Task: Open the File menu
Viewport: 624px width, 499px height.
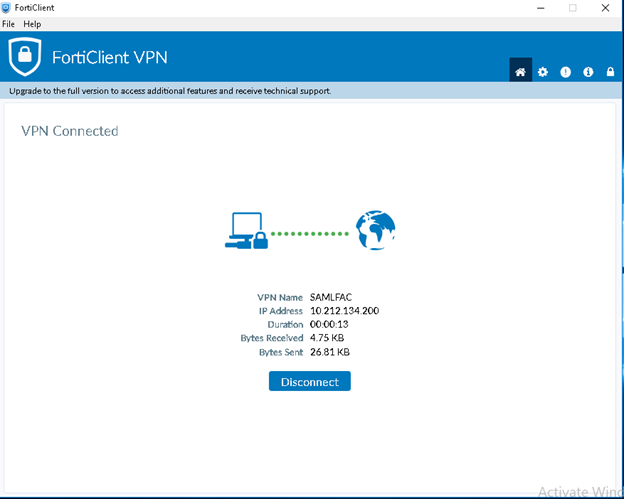Action: click(8, 24)
